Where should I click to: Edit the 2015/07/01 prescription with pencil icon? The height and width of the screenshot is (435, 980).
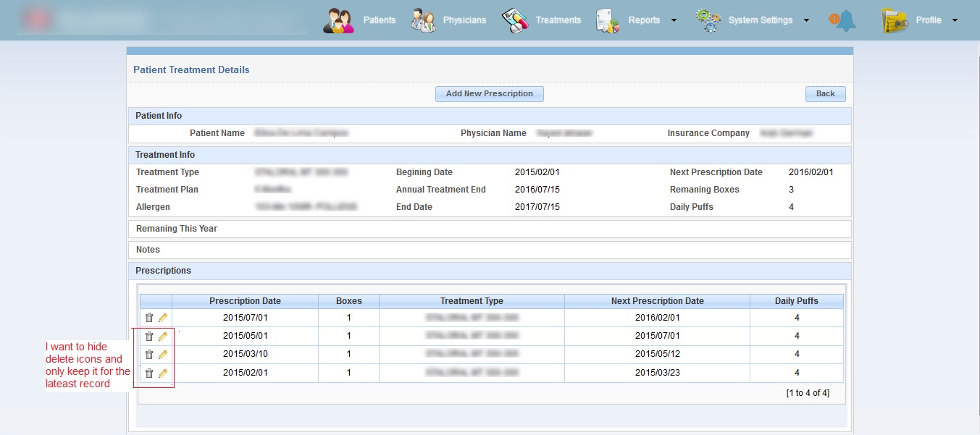coord(163,318)
